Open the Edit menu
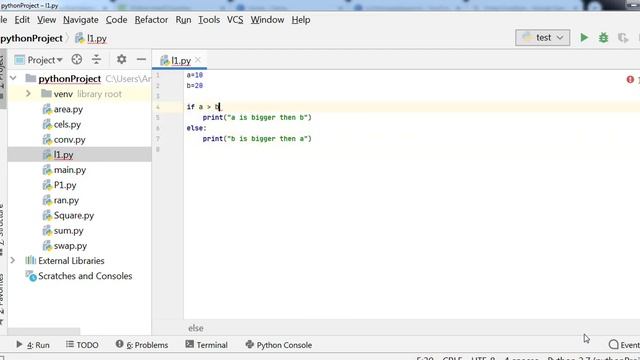 click(22, 20)
